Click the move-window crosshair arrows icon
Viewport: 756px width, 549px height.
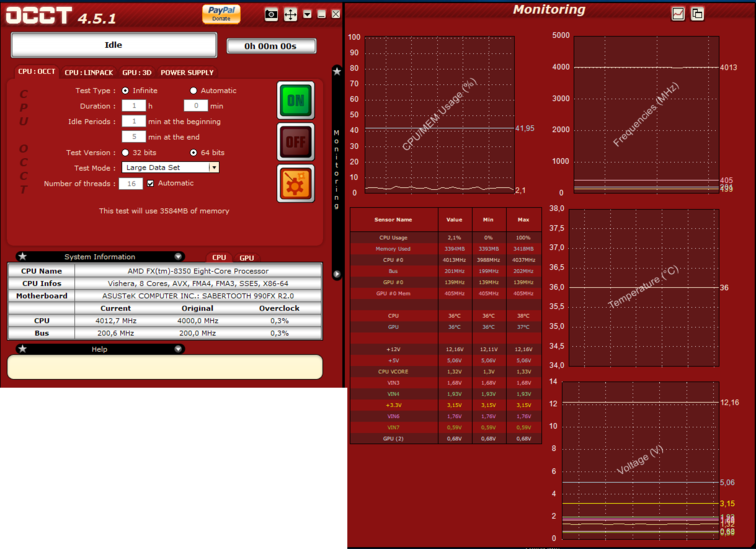click(290, 14)
